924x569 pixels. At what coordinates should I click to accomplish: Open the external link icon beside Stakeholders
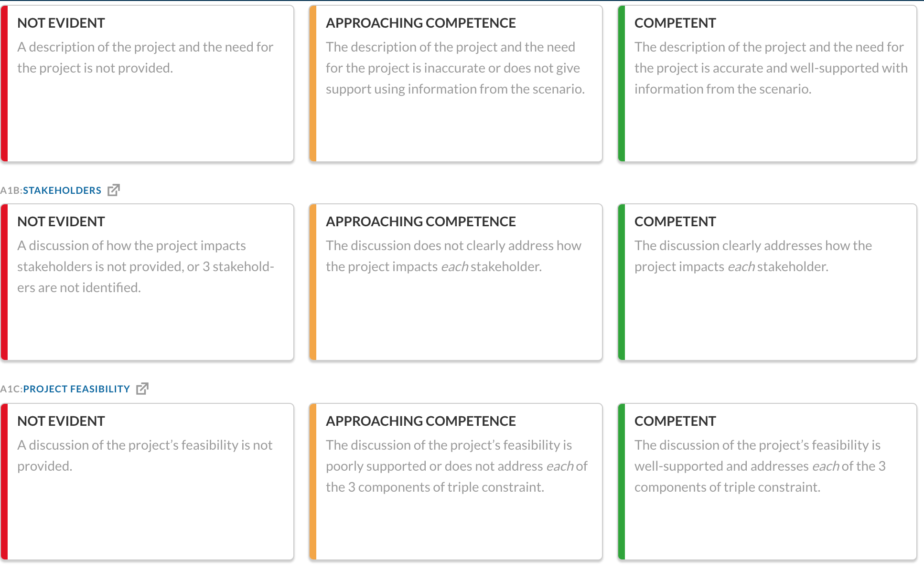click(114, 190)
